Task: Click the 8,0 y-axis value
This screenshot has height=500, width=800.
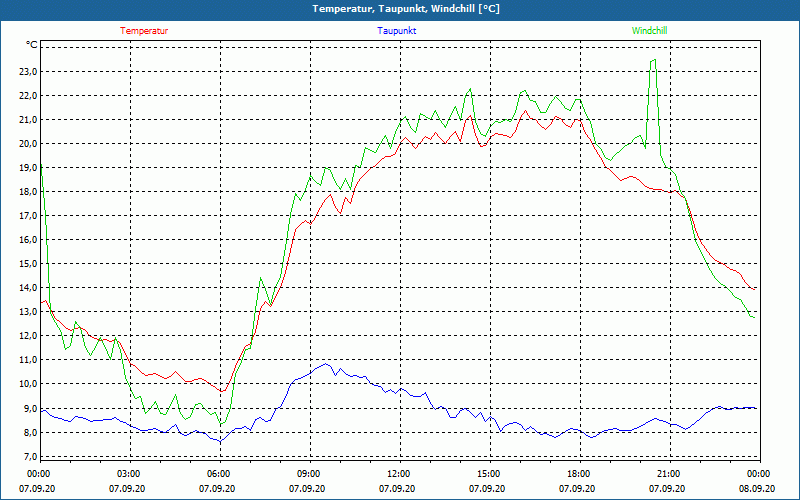Action: [30, 433]
